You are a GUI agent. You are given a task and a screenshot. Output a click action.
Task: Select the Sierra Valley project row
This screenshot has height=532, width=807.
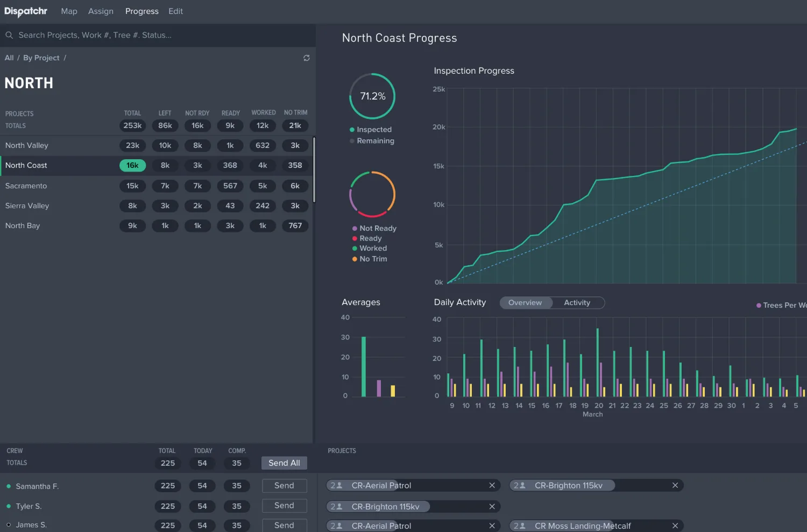click(156, 206)
